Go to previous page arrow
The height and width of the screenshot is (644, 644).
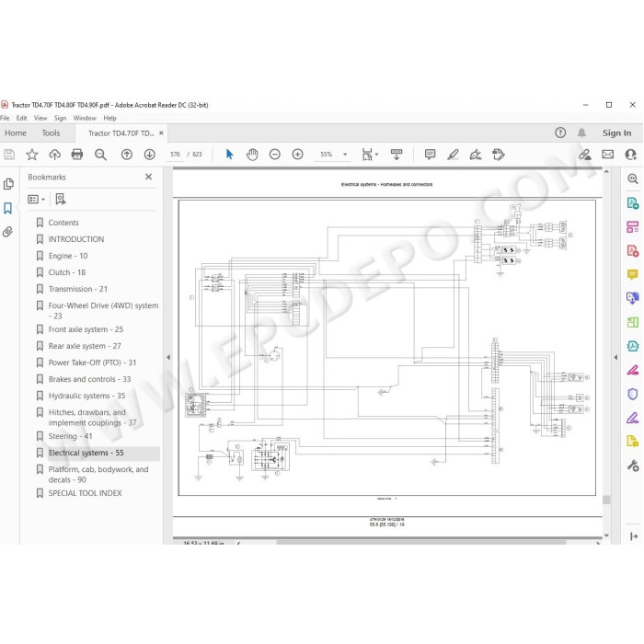click(127, 155)
